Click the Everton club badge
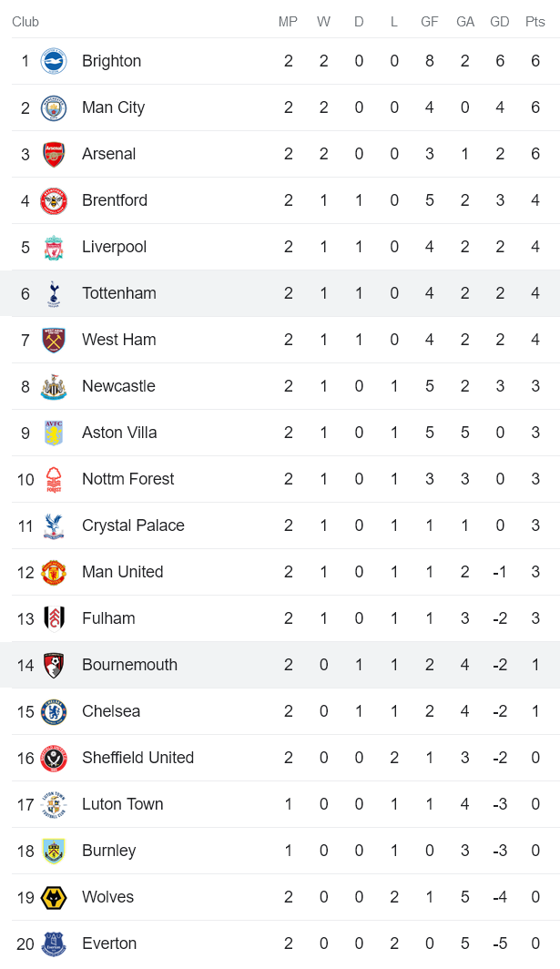Image resolution: width=560 pixels, height=969 pixels. click(54, 943)
